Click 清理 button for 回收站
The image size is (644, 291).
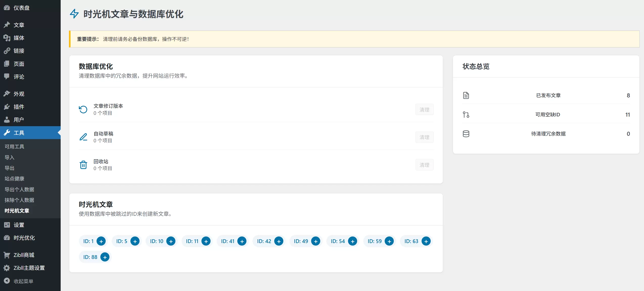tap(424, 165)
